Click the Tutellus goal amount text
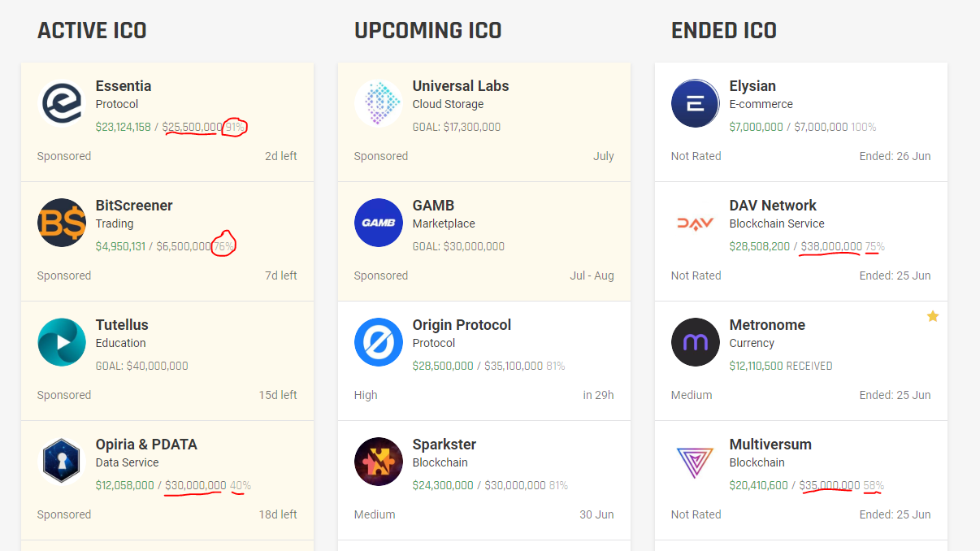 coord(142,366)
